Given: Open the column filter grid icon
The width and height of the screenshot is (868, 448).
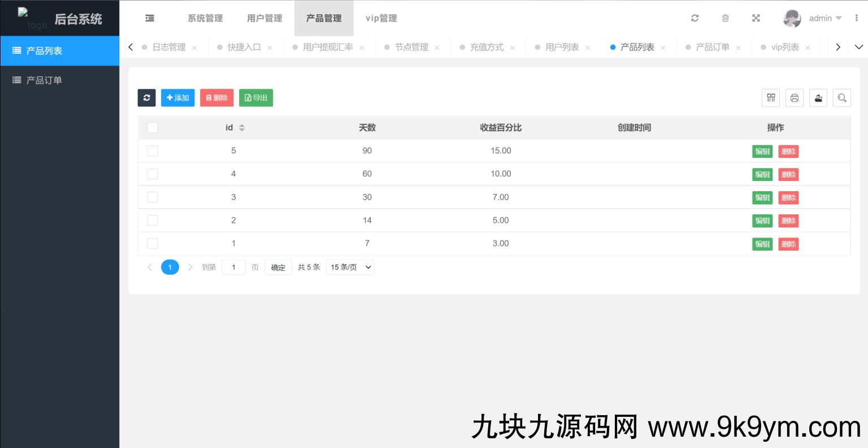Looking at the screenshot, I should click(771, 98).
